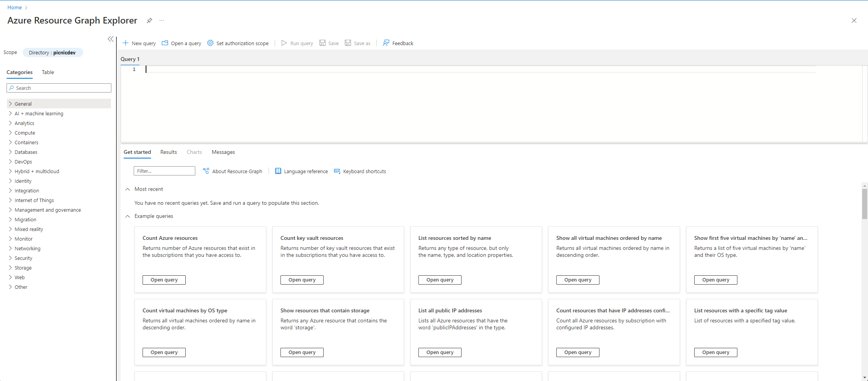868x381 pixels.
Task: Pin Azure Resource Graph Explorer to dashboard
Action: pos(149,20)
